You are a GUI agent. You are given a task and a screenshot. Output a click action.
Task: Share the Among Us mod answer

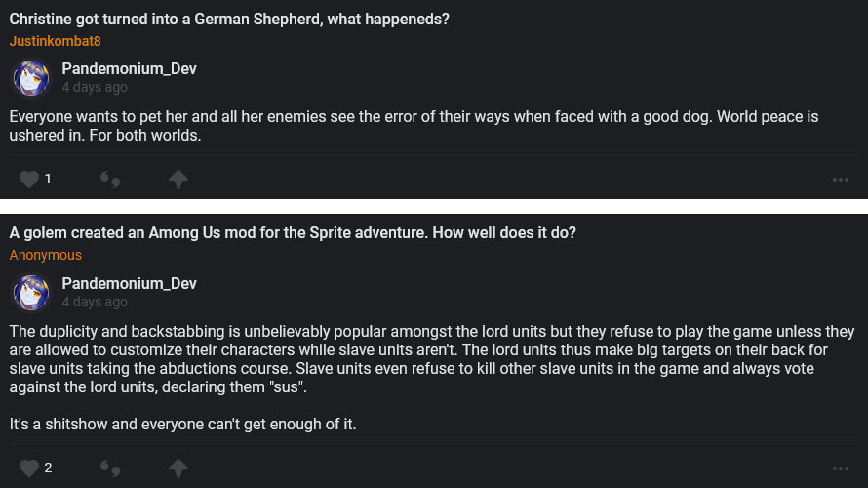(x=178, y=468)
